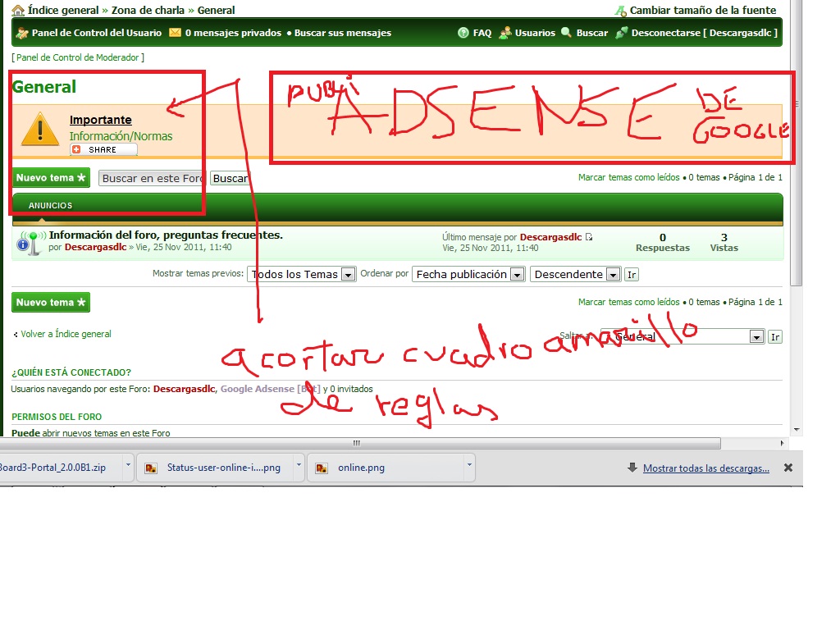This screenshot has width=840, height=630.
Task: Click the Usuarios members icon
Action: (504, 33)
